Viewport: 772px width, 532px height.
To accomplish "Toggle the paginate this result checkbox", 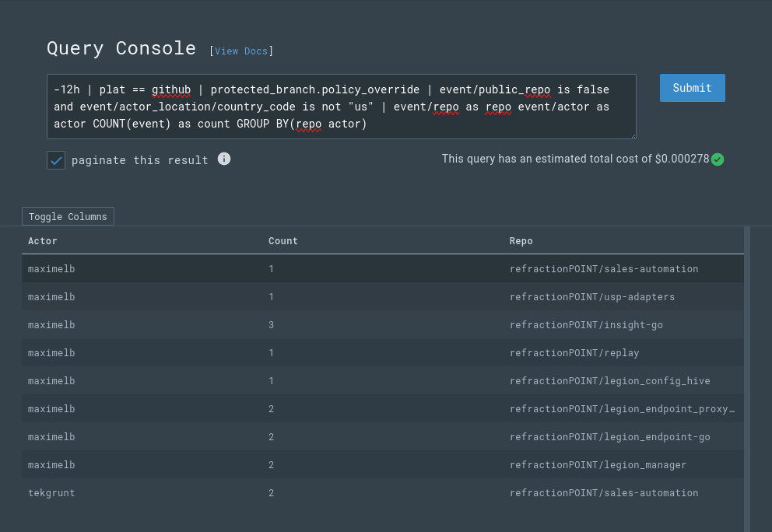I will pos(56,160).
